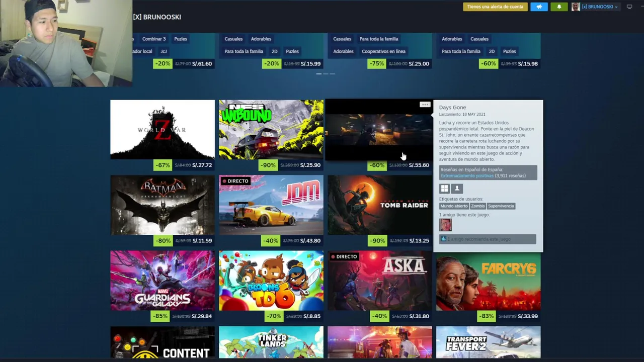Open the Far Cry 6 game capsule
Screen dimensions: 644x362
[489, 281]
